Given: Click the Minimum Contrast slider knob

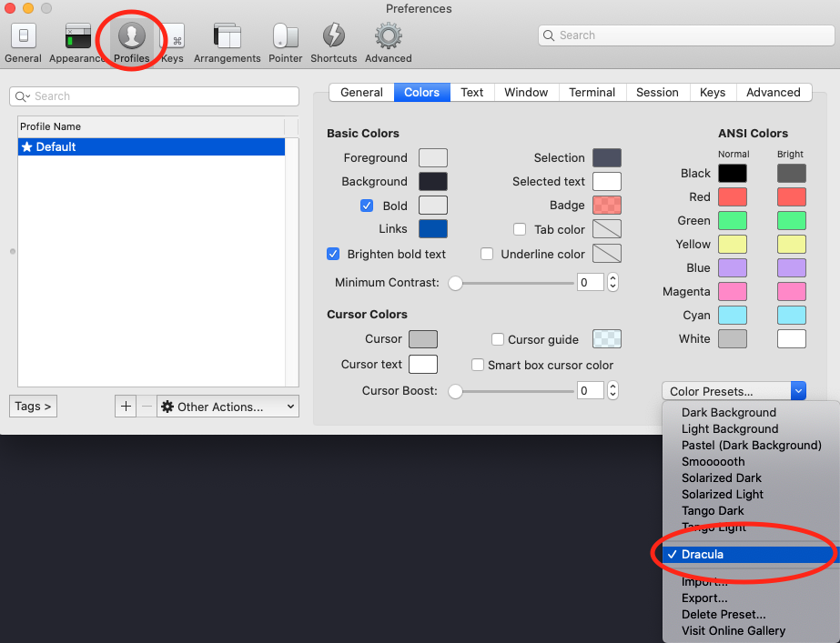Looking at the screenshot, I should (455, 283).
